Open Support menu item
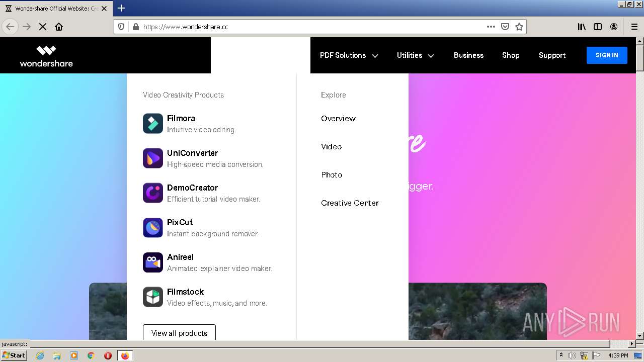 552,55
